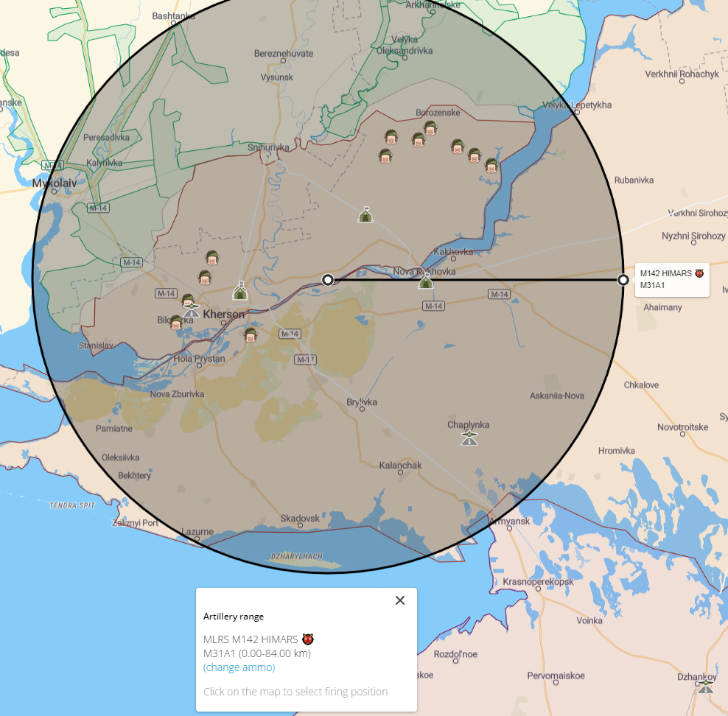Screen dimensions: 728x716
Task: Click the military tent icon near Nova Kakhovka
Action: pos(426,281)
